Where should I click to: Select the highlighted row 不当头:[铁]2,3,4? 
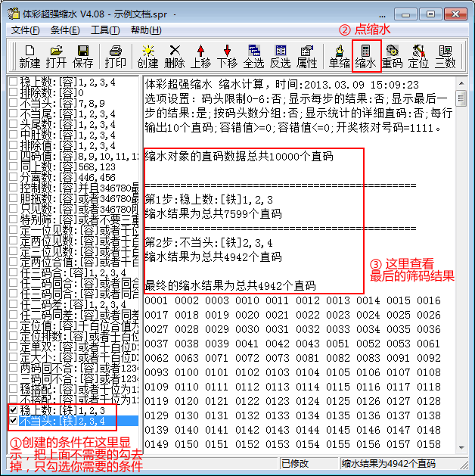tap(79, 421)
